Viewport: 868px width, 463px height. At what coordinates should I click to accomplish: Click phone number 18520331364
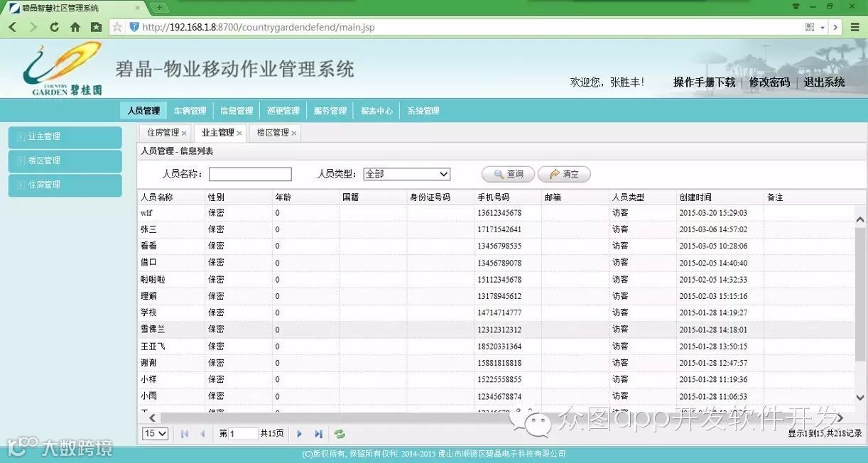499,347
